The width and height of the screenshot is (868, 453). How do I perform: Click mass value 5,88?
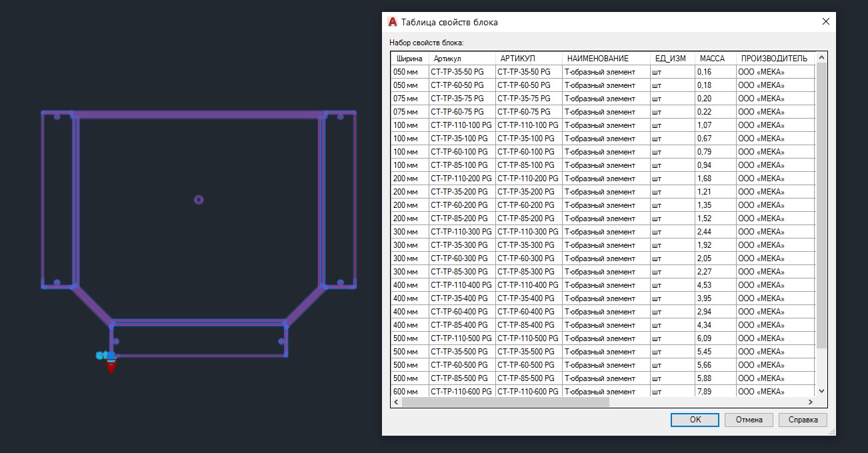click(715, 378)
